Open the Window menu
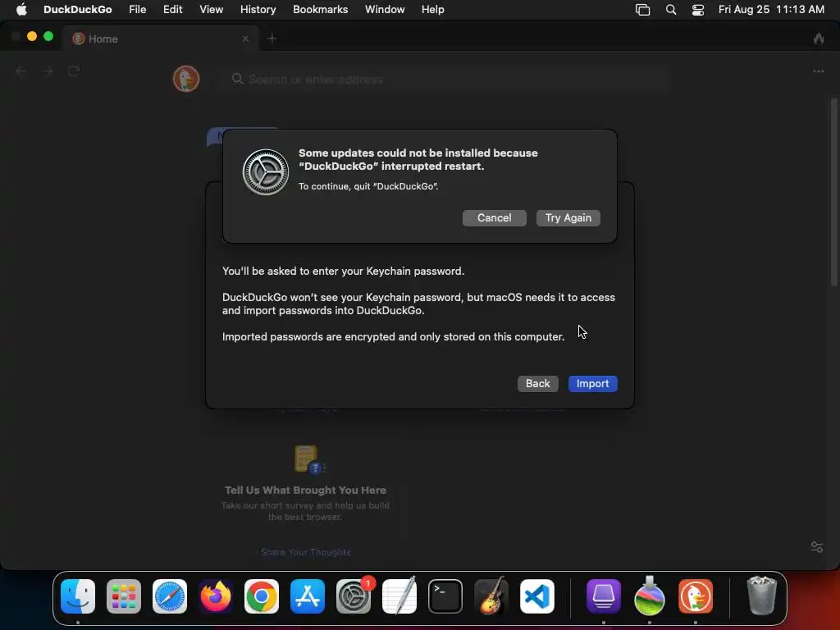This screenshot has height=630, width=840. (385, 10)
